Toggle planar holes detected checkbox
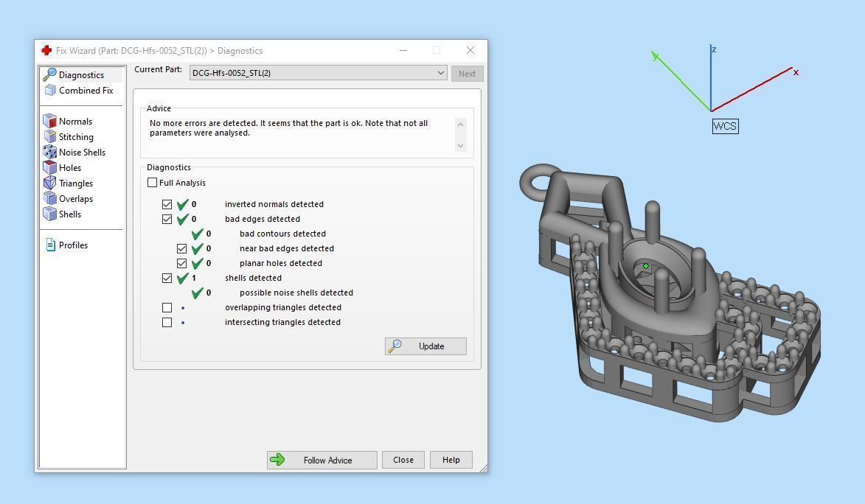The height and width of the screenshot is (504, 865). coord(181,264)
